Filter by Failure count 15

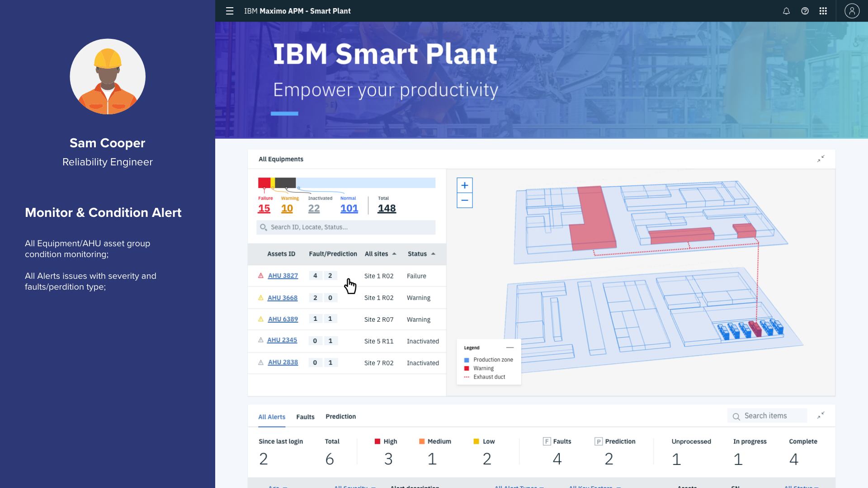click(264, 208)
